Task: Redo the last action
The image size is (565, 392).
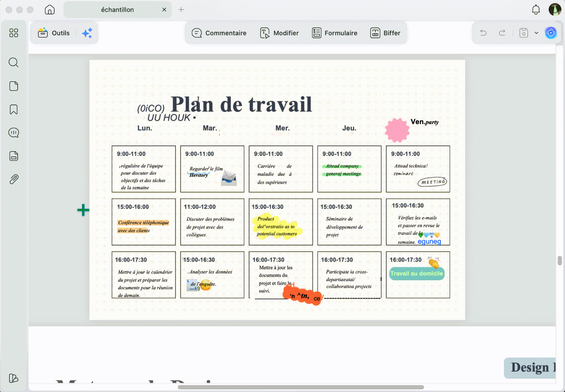Action: pyautogui.click(x=502, y=33)
